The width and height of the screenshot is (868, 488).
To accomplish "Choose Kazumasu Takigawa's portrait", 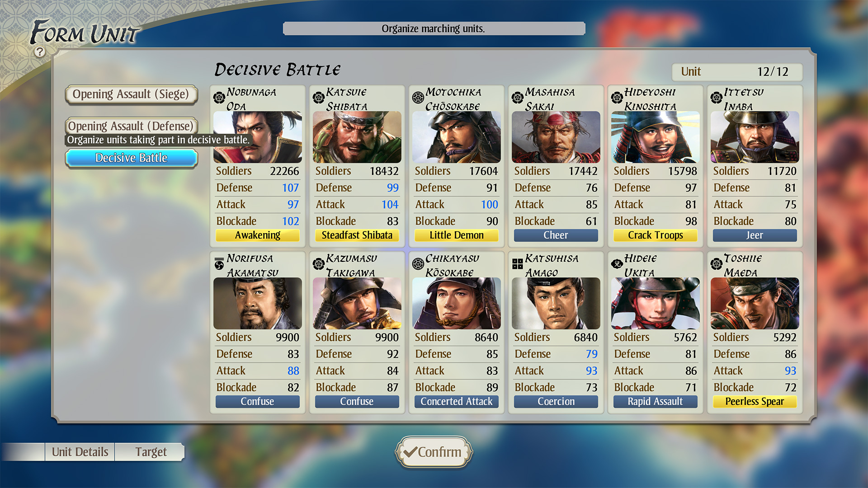I will 357,304.
